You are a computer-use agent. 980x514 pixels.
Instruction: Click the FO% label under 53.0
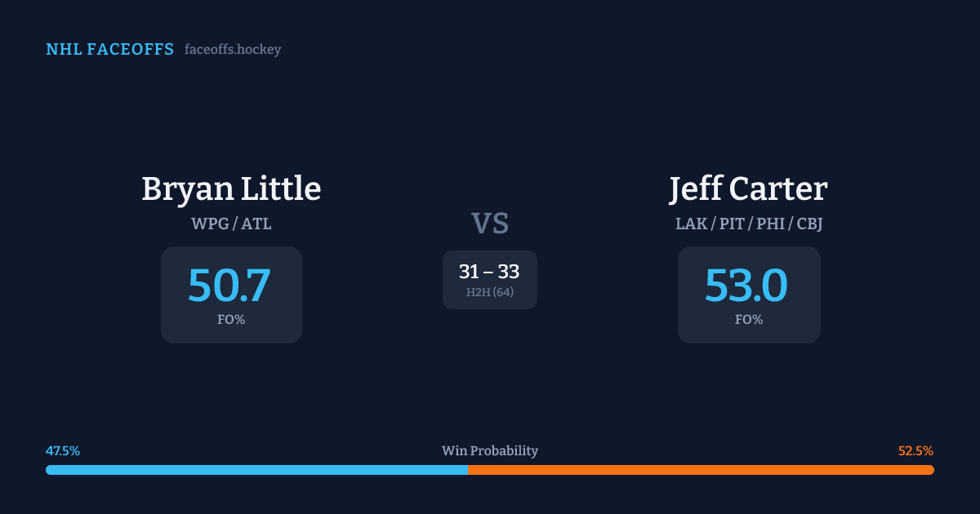pyautogui.click(x=749, y=320)
